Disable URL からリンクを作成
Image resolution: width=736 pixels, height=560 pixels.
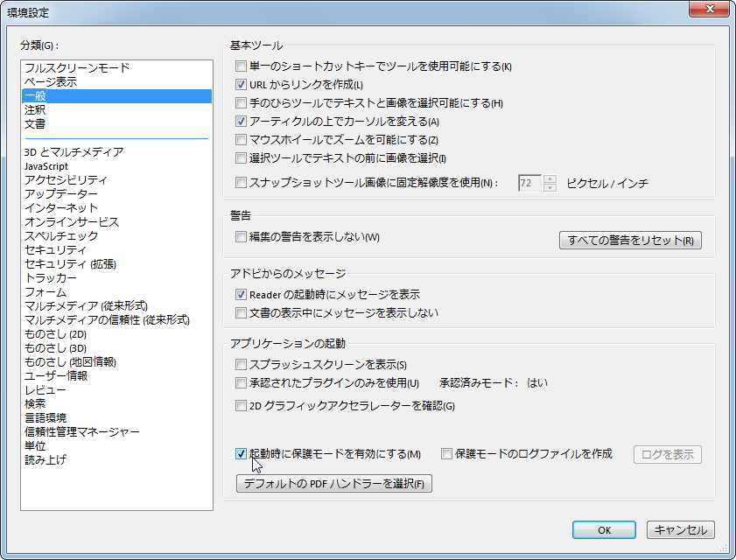click(241, 84)
